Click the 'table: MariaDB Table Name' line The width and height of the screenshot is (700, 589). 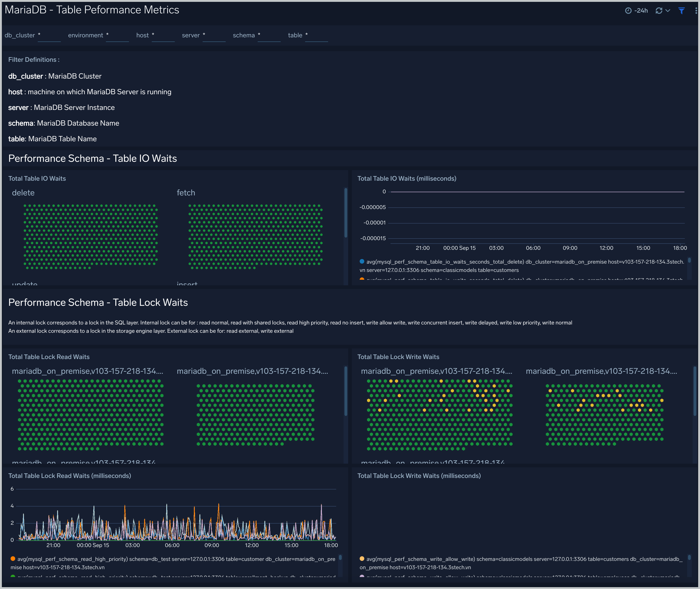(x=52, y=139)
